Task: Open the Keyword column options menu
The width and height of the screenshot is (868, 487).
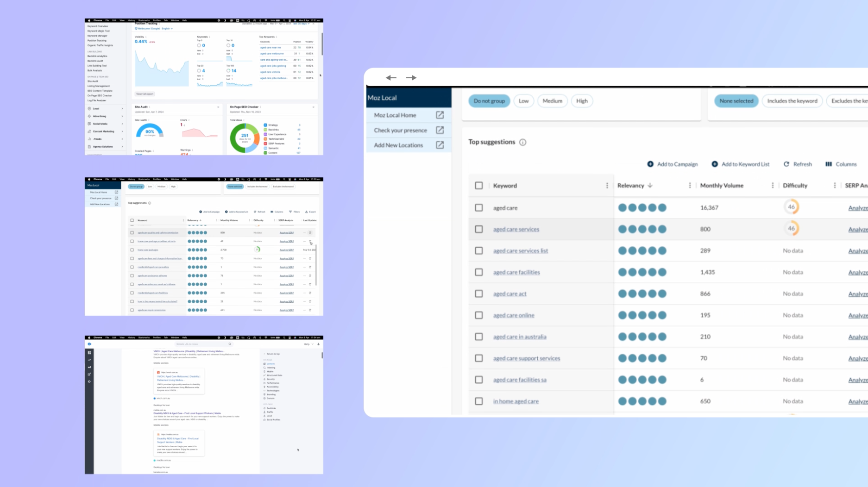Action: tap(607, 186)
